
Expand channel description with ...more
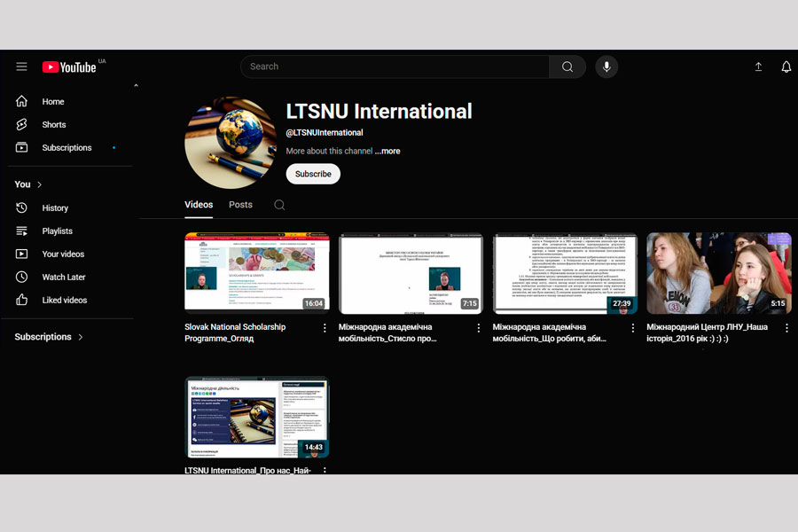[x=387, y=152]
